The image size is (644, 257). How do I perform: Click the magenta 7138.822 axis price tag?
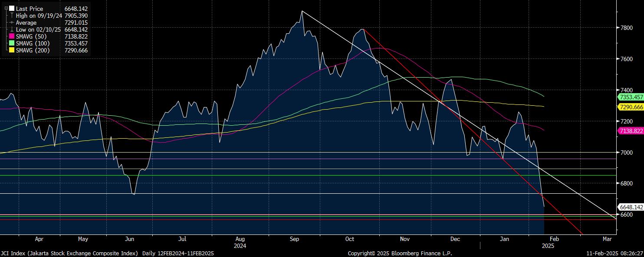[630, 130]
